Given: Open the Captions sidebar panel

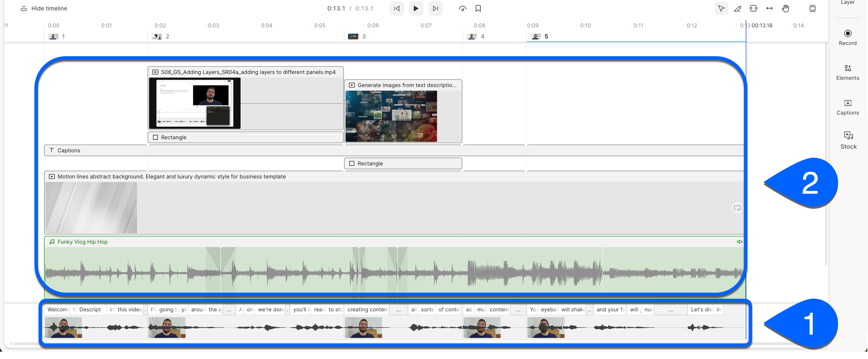Looking at the screenshot, I should [847, 107].
